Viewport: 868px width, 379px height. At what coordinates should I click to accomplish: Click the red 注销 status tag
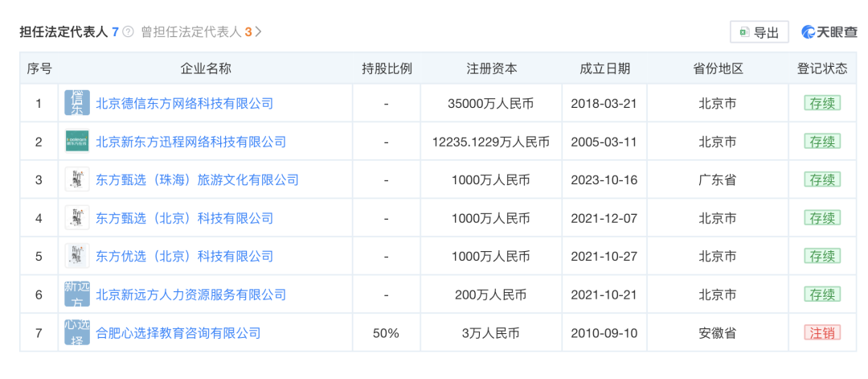821,332
